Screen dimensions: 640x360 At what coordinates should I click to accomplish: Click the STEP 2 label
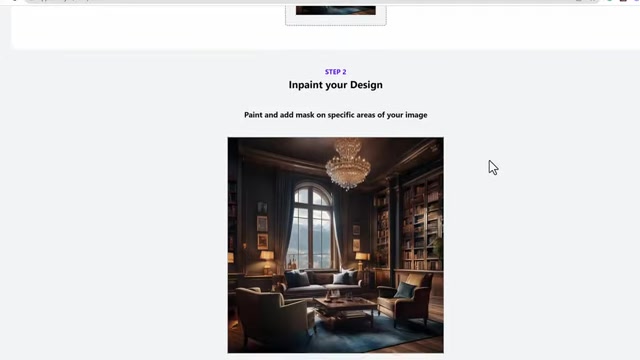coord(336,72)
